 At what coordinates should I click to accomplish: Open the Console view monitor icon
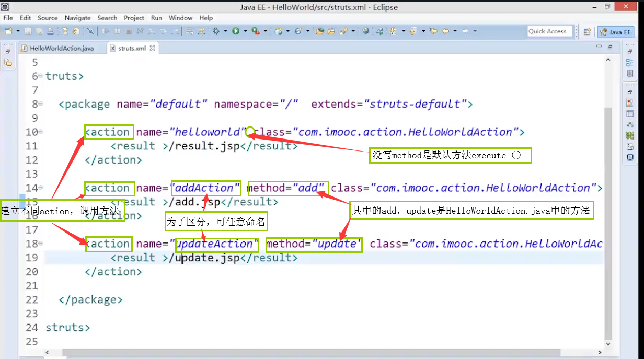630,157
